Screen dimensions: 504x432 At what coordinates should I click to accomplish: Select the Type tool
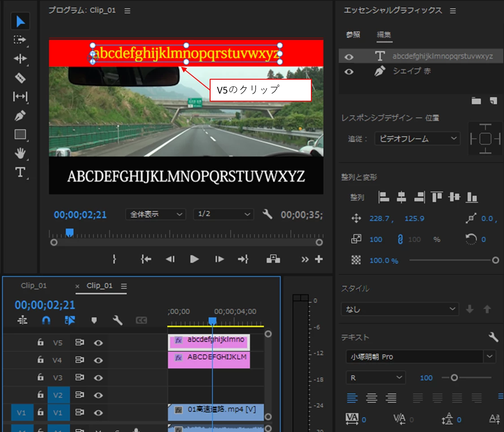[x=20, y=172]
